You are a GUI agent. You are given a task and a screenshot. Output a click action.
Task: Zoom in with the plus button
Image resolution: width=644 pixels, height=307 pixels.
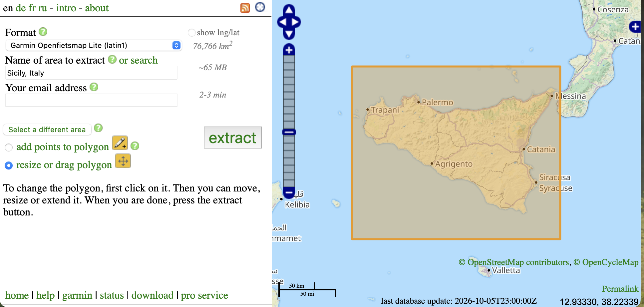pos(289,50)
